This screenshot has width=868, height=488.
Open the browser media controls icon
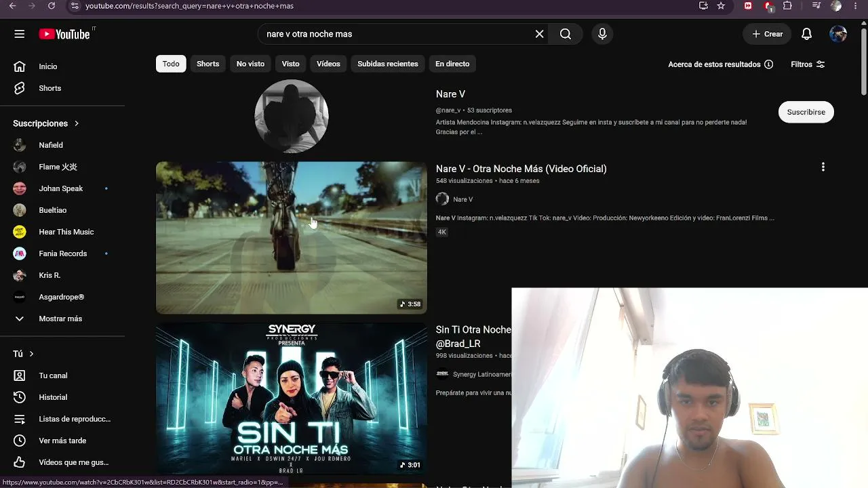816,6
